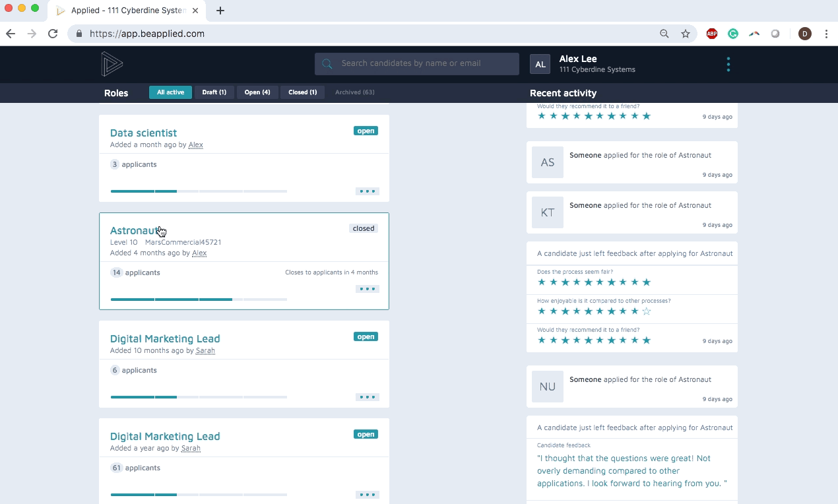This screenshot has height=504, width=838.
Task: Click the AL user avatar
Action: 540,64
